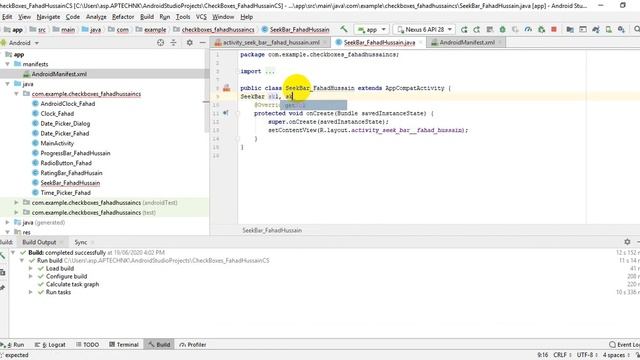Open the Event Log button
This screenshot has height=360, width=640.
(x=624, y=344)
